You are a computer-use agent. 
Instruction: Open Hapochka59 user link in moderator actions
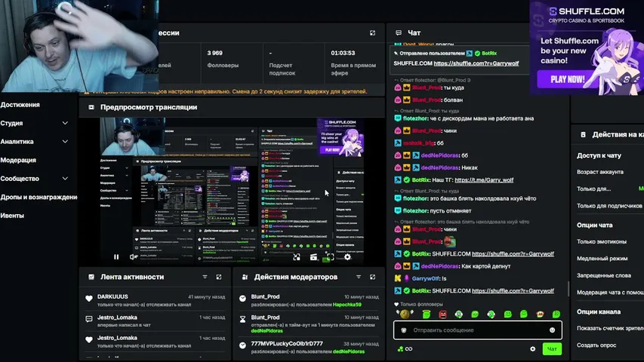347,305
